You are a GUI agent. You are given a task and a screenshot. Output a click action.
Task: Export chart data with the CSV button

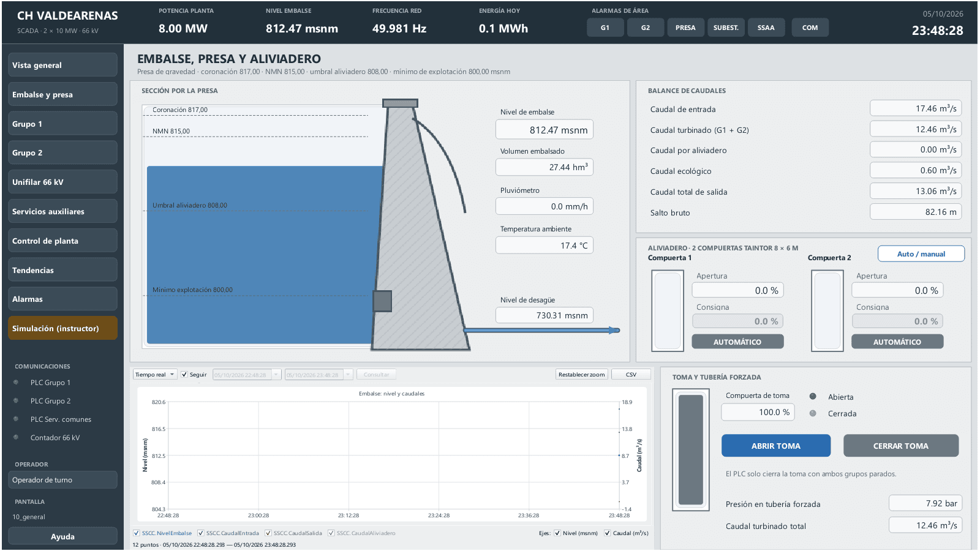tap(631, 375)
